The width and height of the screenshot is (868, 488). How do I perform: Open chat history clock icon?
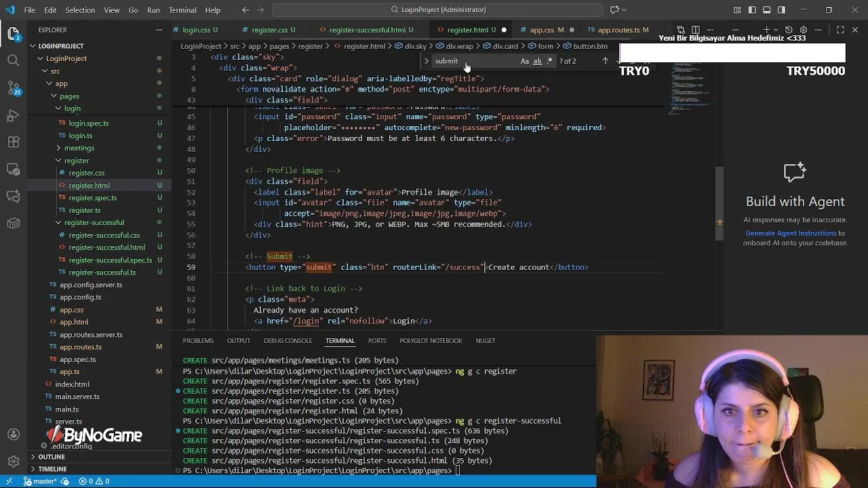(789, 30)
